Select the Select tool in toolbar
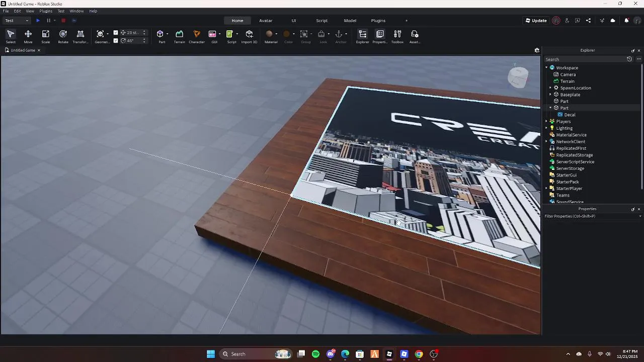644x362 pixels. pos(11,36)
